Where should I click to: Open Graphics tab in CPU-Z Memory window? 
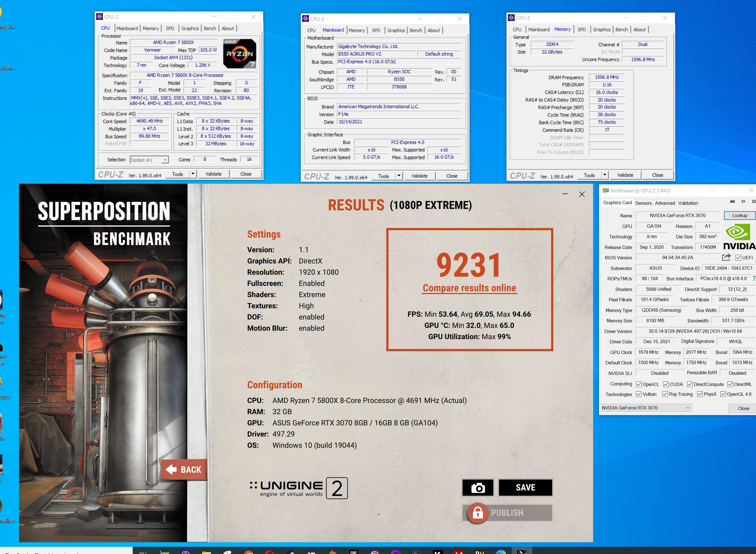coord(602,29)
